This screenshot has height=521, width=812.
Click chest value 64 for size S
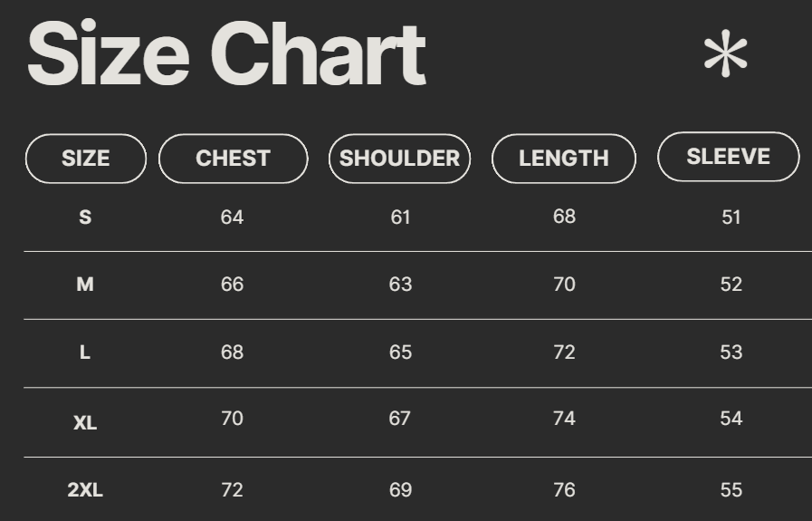[232, 217]
